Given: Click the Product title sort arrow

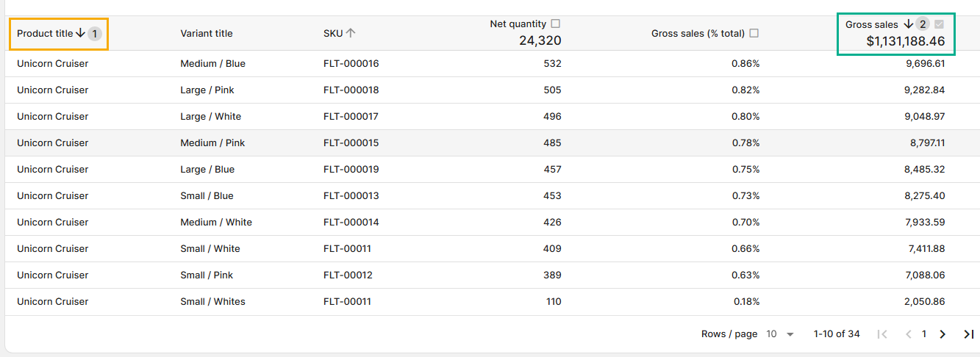Looking at the screenshot, I should (x=80, y=33).
